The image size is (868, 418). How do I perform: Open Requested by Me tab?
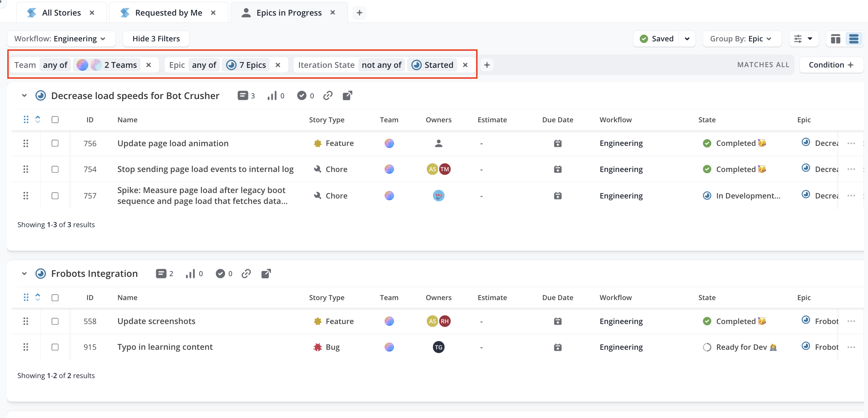168,13
